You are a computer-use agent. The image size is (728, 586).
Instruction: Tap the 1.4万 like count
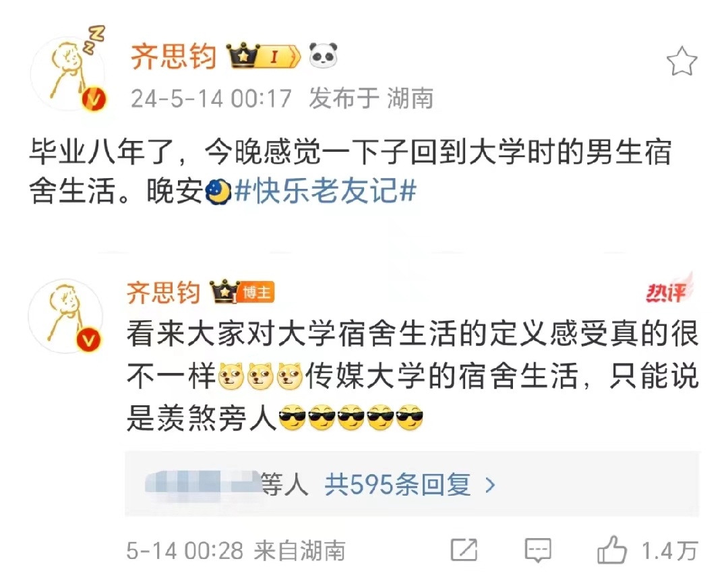[x=669, y=551]
